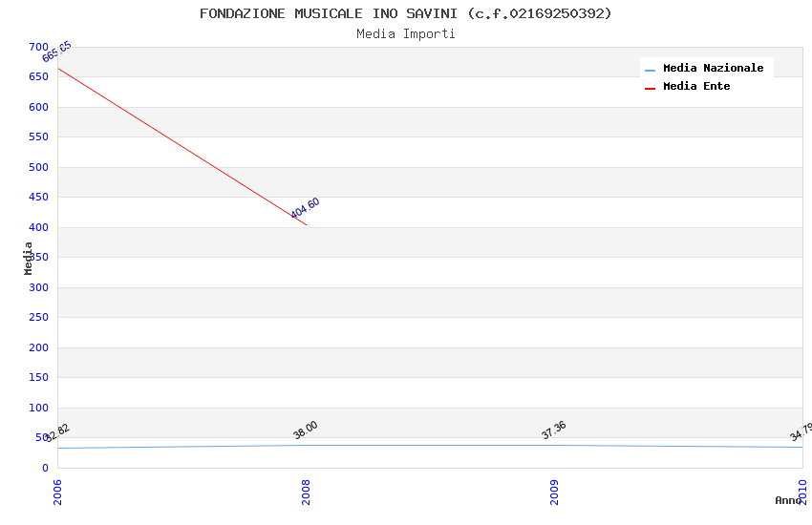Click the 34.79 data label
This screenshot has width=812, height=525.
[801, 431]
